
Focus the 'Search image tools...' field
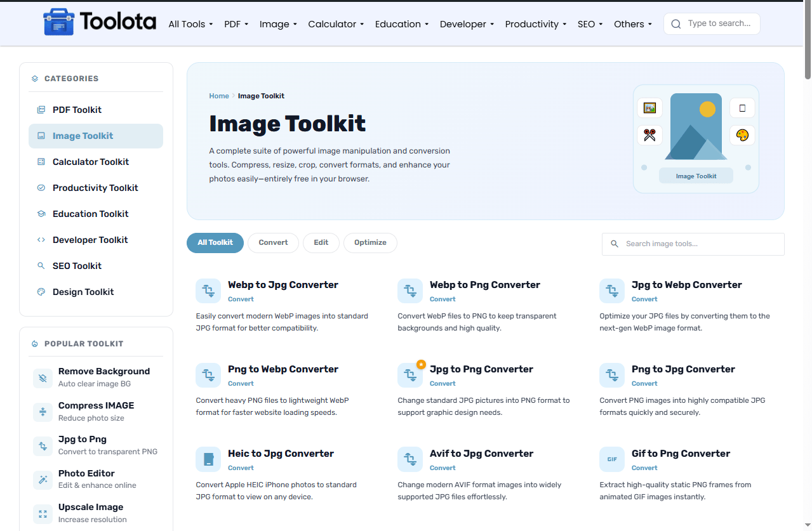point(693,244)
